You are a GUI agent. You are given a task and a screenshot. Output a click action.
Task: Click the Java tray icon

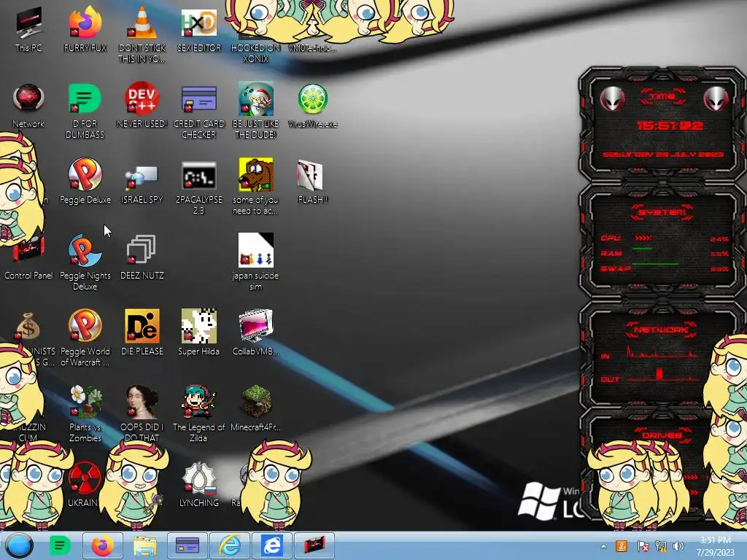coord(622,546)
